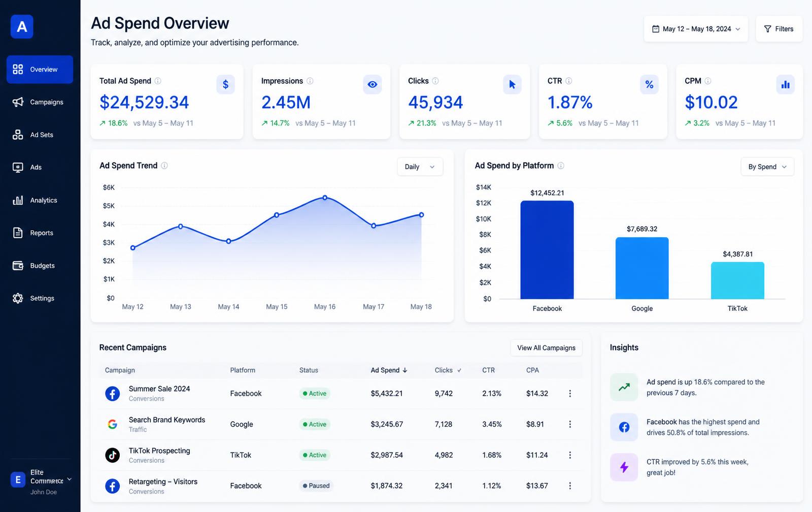Image resolution: width=812 pixels, height=512 pixels.
Task: Click the info icon next to CPM
Action: click(708, 81)
